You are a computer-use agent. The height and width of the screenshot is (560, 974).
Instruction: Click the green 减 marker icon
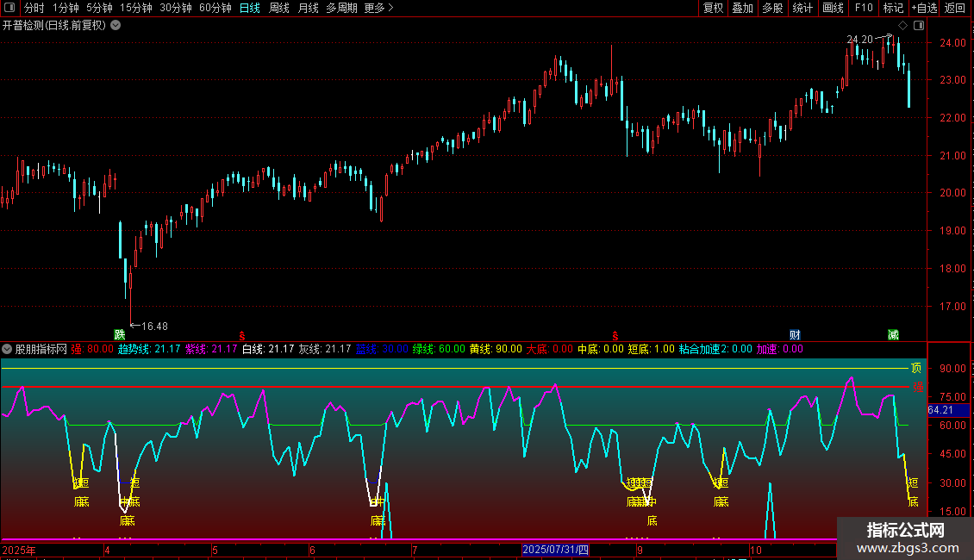point(893,334)
